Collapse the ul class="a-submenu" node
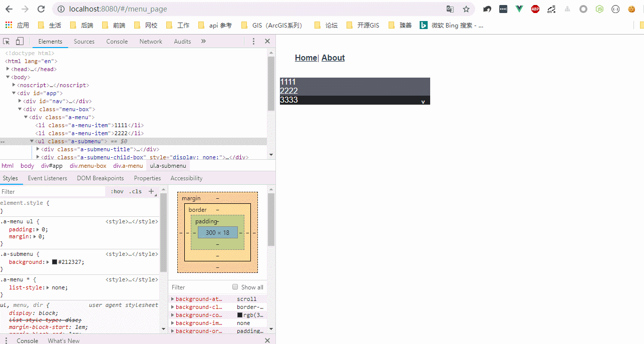 [32, 141]
